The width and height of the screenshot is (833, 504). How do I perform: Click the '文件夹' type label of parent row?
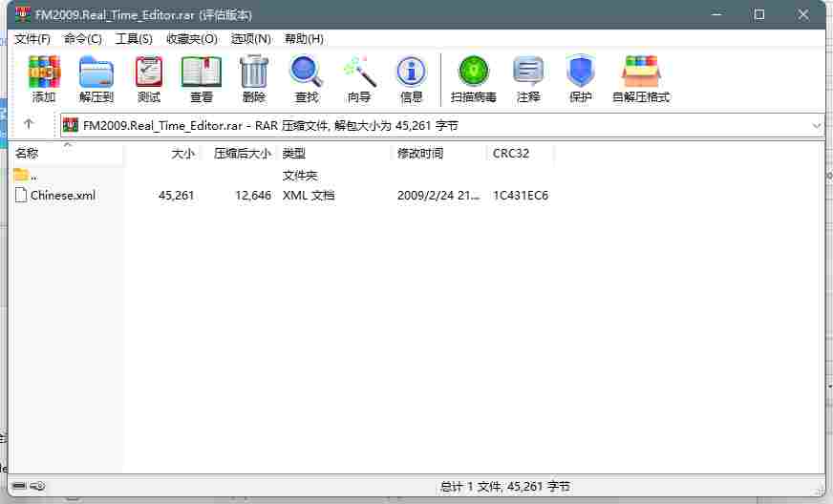coord(300,176)
